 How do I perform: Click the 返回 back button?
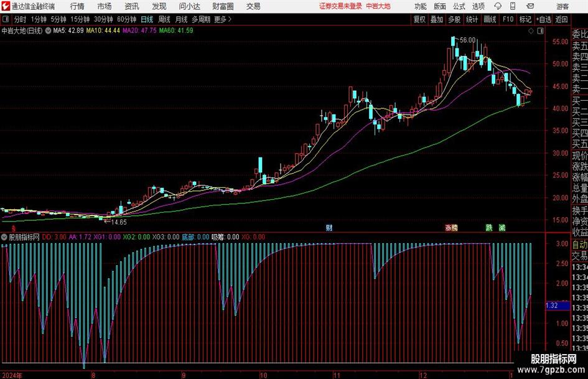tap(561, 19)
